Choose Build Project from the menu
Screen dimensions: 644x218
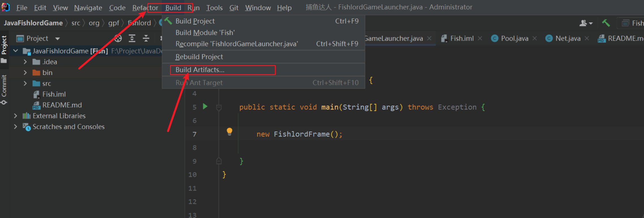[x=263, y=21]
